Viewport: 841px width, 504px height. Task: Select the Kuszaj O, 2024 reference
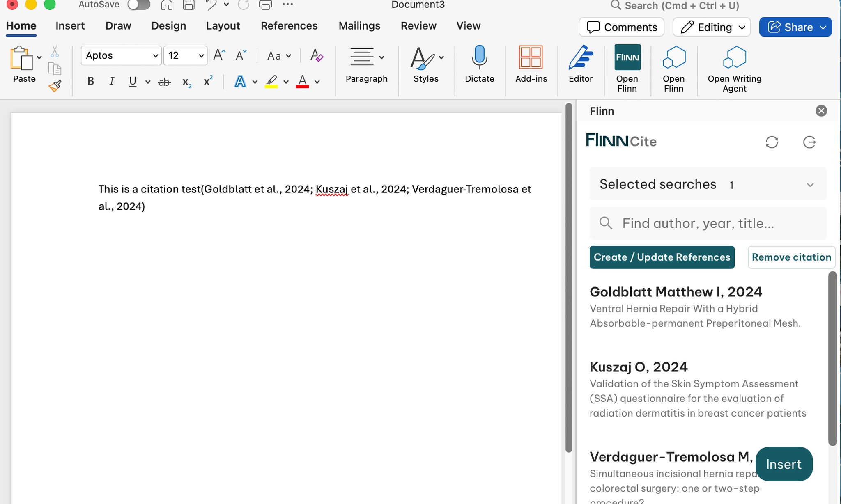pos(698,389)
